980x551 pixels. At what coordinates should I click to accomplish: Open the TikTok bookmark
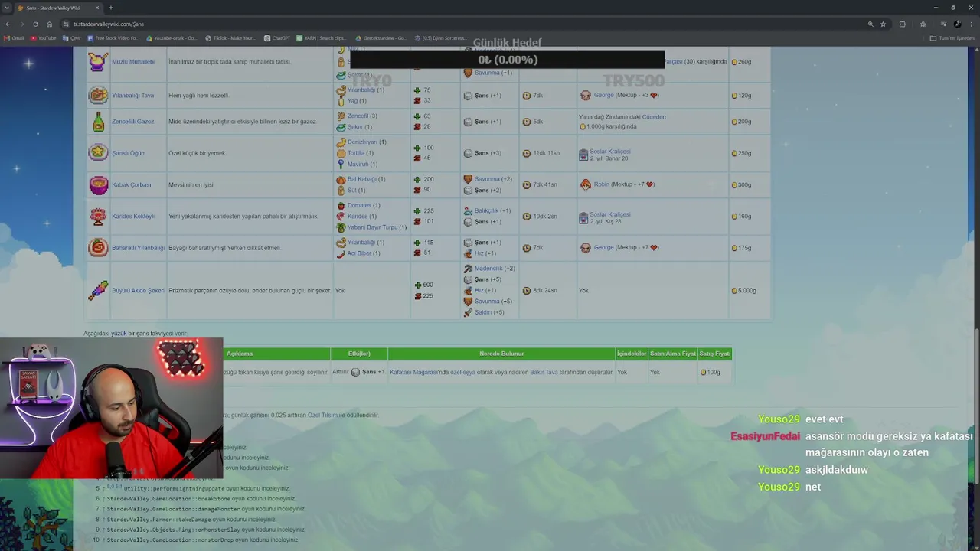230,38
